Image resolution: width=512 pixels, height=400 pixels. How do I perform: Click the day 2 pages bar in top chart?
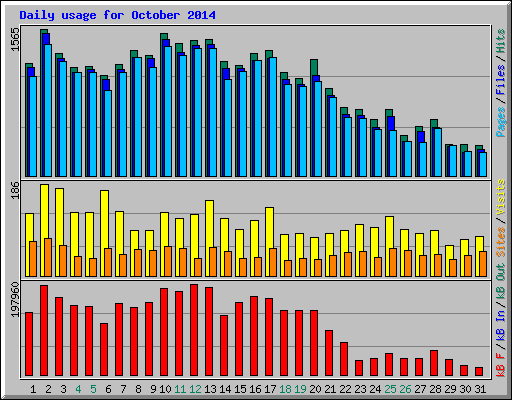[x=48, y=110]
